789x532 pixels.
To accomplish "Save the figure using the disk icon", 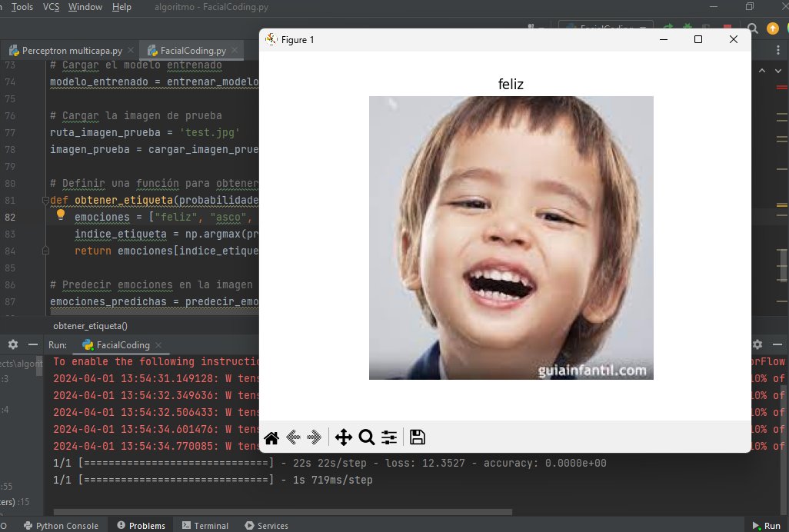I will pyautogui.click(x=417, y=437).
